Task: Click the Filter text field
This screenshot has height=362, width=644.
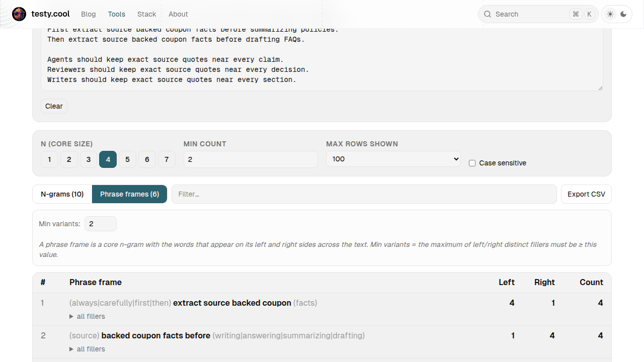Action: [x=364, y=194]
